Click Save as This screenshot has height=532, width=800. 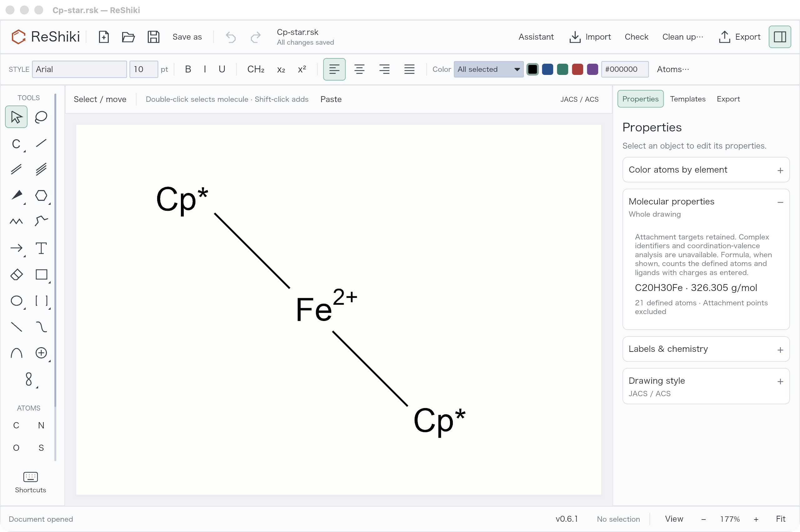[187, 37]
